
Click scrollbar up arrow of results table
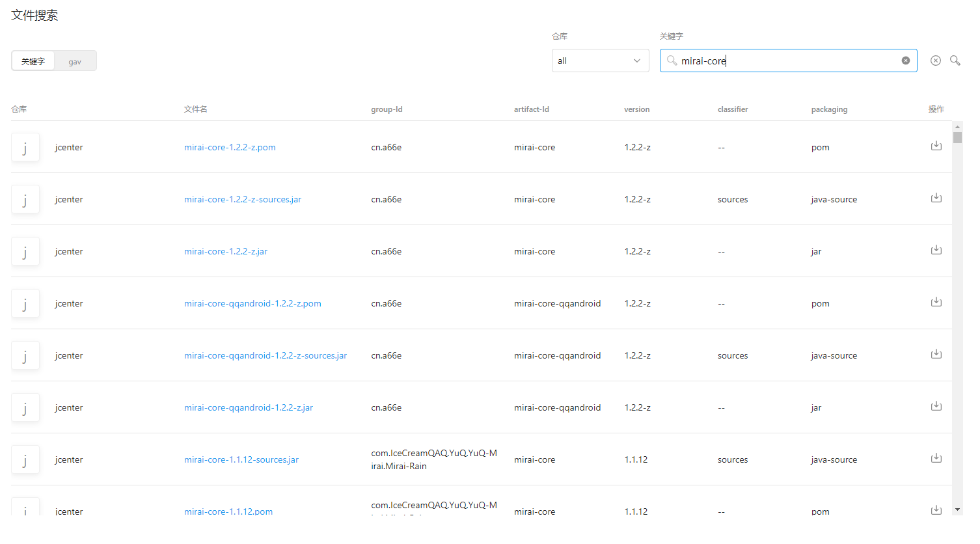[x=957, y=126]
